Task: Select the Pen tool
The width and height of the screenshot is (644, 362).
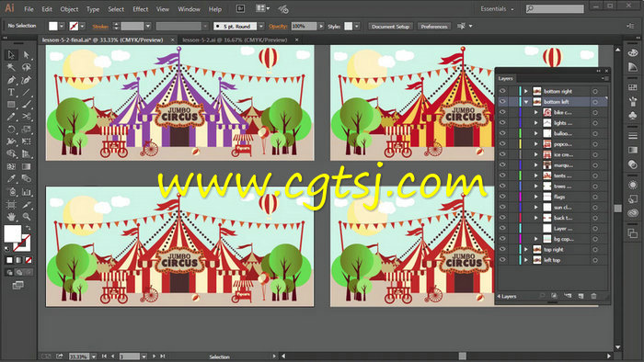Action: pyautogui.click(x=11, y=80)
